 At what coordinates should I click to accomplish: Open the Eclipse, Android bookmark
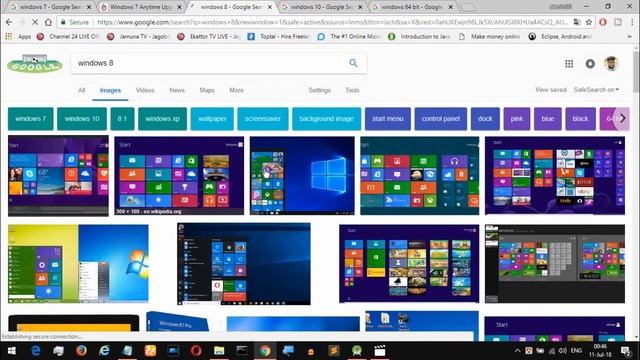tap(560, 36)
